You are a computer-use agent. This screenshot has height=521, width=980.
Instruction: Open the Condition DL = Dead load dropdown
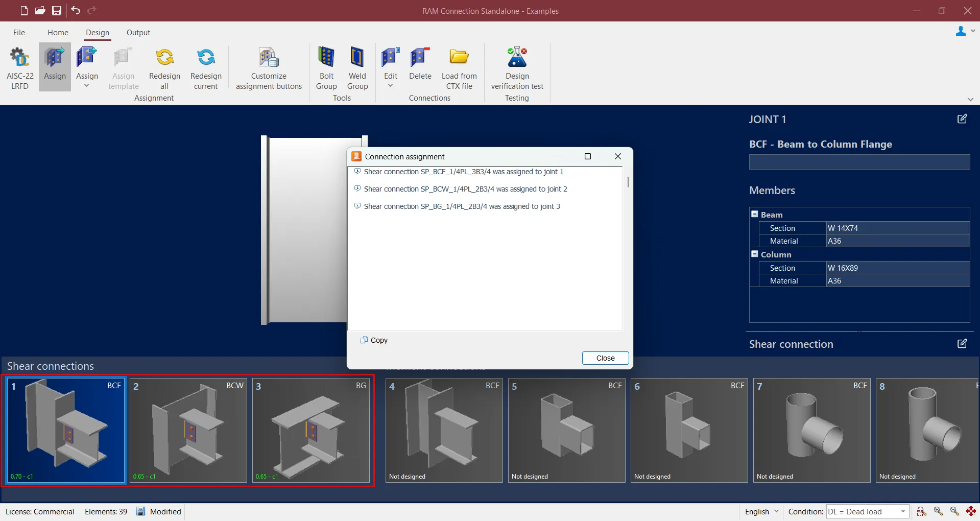(x=867, y=511)
